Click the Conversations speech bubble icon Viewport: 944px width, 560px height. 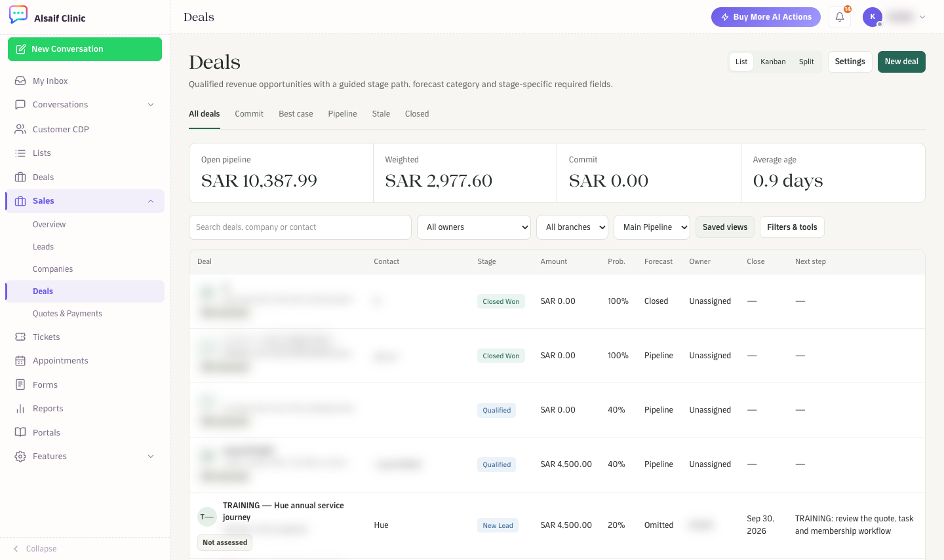[20, 104]
